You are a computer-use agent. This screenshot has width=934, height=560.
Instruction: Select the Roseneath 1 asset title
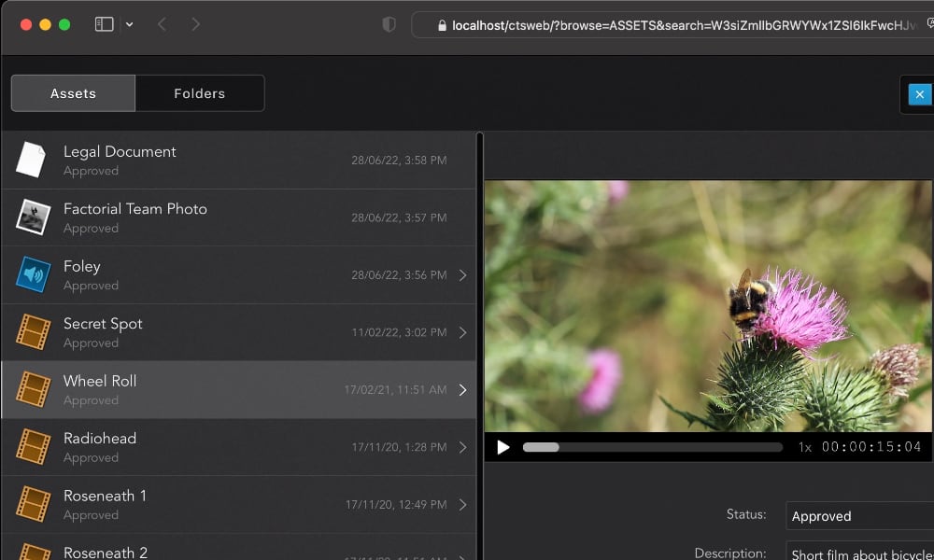(x=105, y=496)
